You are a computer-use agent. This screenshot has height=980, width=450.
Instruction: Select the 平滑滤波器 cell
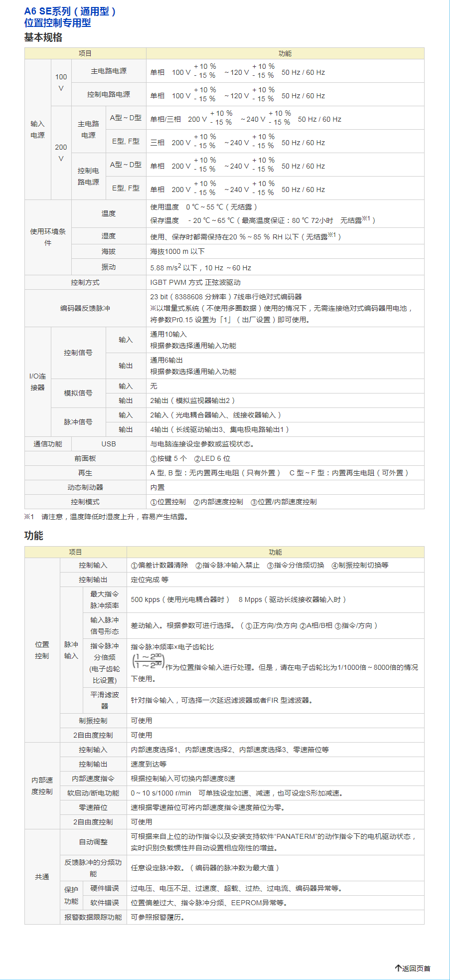pyautogui.click(x=105, y=700)
